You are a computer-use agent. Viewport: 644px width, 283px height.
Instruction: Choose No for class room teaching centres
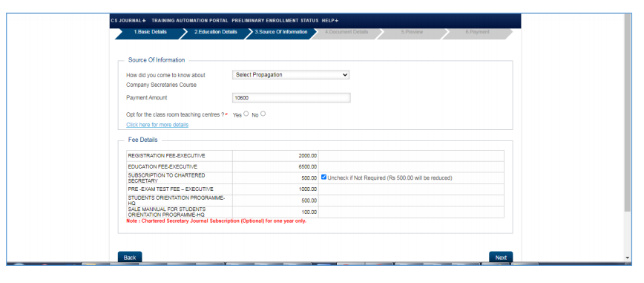coord(263,114)
